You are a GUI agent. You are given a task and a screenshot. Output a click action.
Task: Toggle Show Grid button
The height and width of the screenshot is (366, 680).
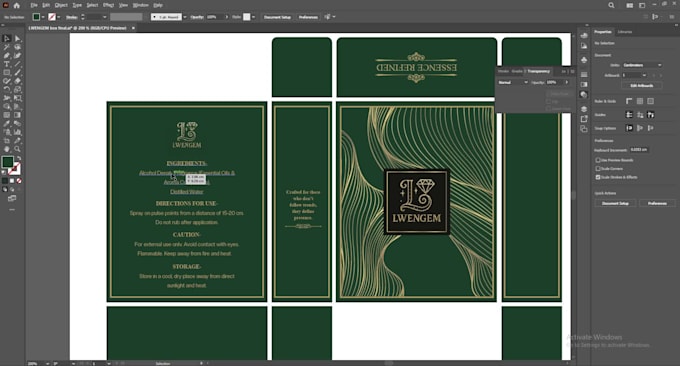tap(640, 101)
